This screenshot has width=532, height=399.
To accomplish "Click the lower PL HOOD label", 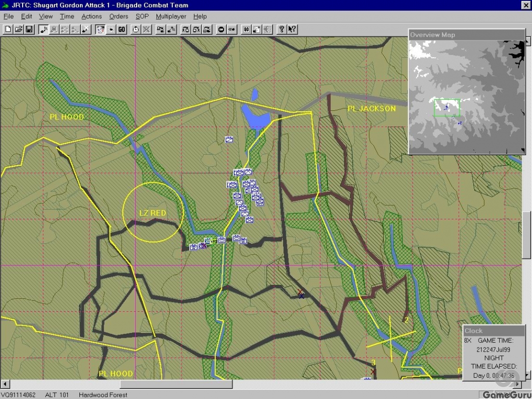I will pos(116,373).
